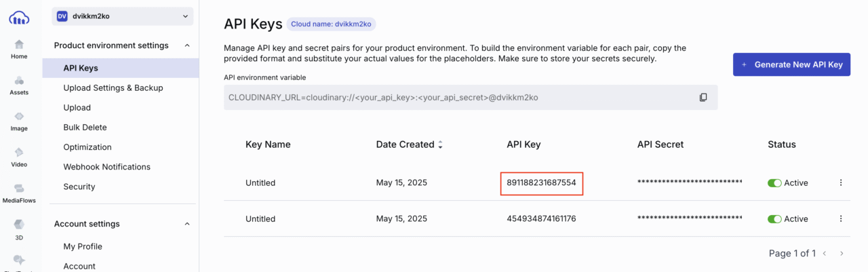Click Cloud name: dvikkm2ko badge
The width and height of the screenshot is (868, 272).
click(x=331, y=24)
